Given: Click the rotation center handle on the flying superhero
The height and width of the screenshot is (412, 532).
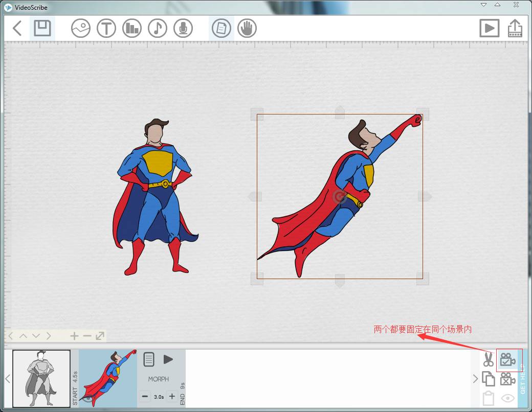Looking at the screenshot, I should pos(339,197).
